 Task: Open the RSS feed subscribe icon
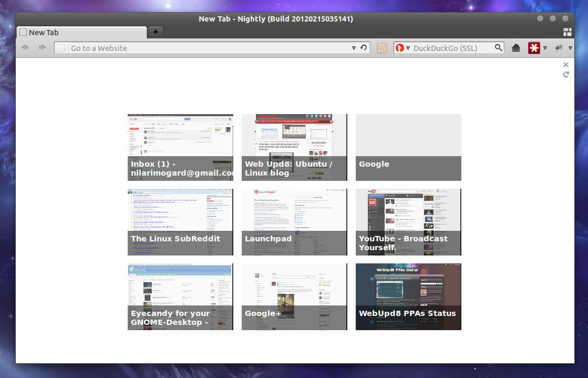coord(381,48)
